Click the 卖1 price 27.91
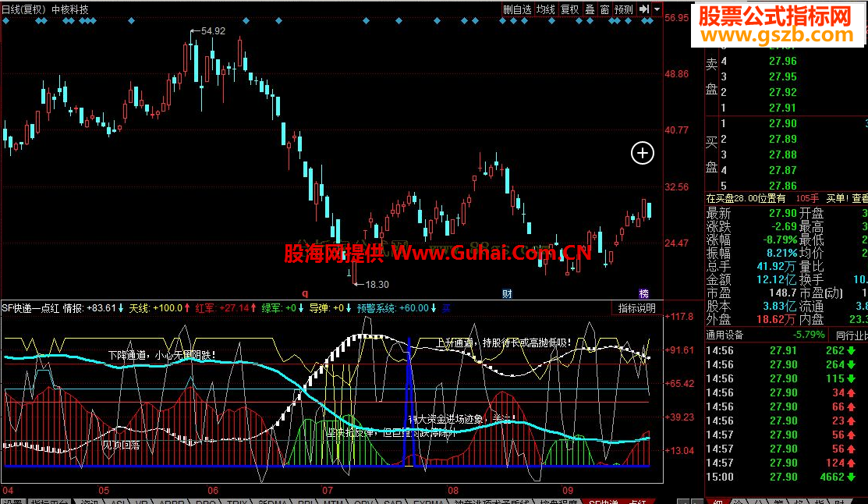The width and height of the screenshot is (868, 504). pos(783,108)
